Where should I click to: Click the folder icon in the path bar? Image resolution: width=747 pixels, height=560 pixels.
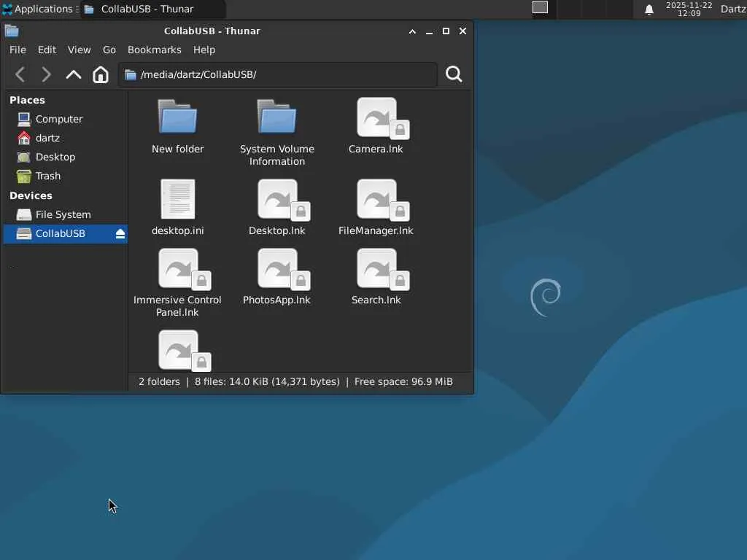click(x=131, y=75)
